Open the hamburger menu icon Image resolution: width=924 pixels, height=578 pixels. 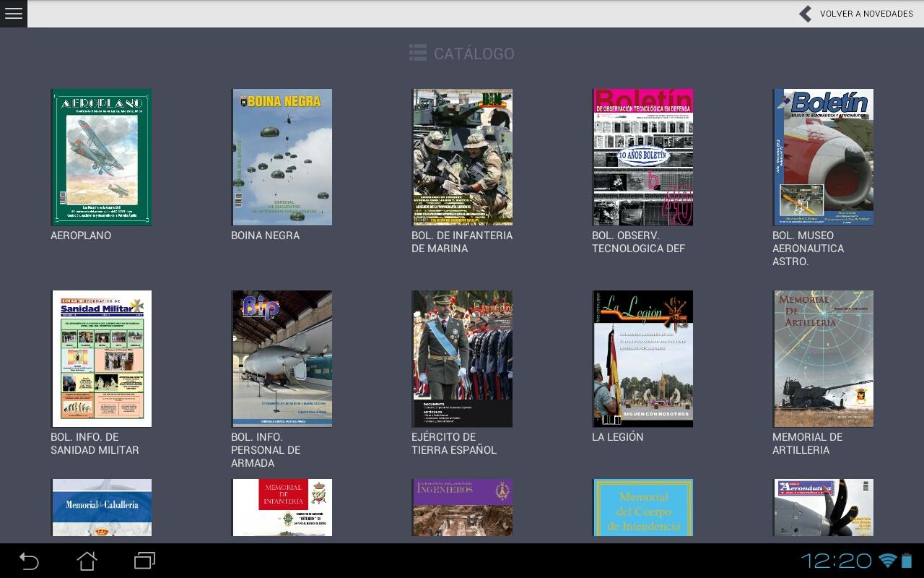click(13, 14)
